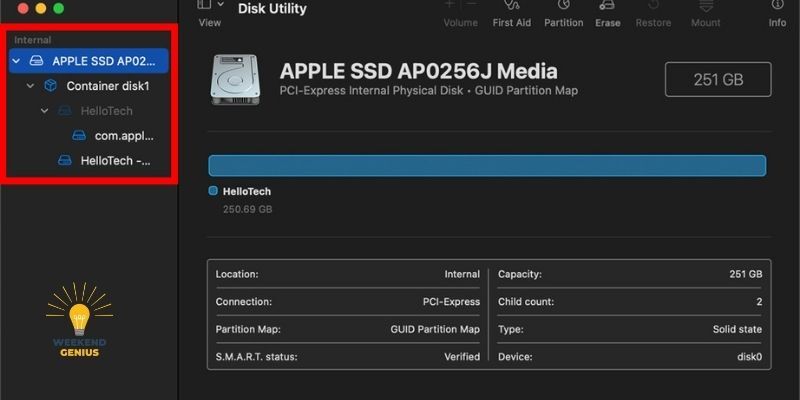Image resolution: width=800 pixels, height=400 pixels.
Task: Click the First Aid label
Action: (x=511, y=23)
